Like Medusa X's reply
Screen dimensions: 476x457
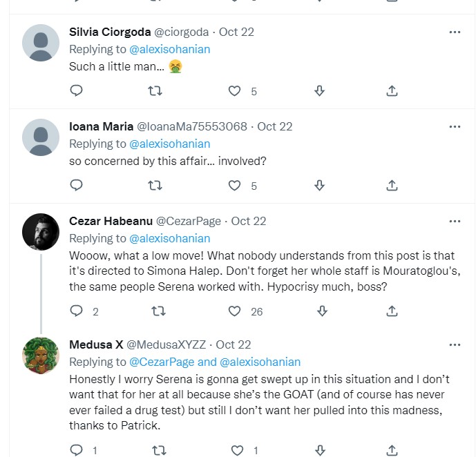237,450
